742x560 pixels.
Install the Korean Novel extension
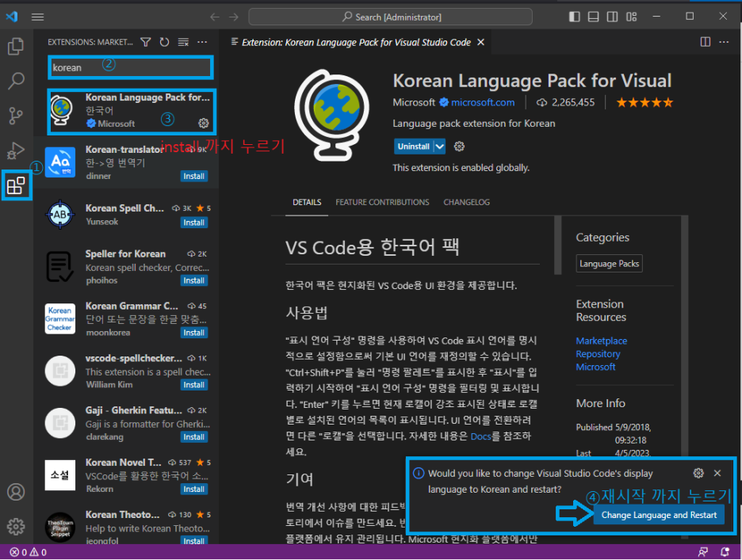click(194, 490)
